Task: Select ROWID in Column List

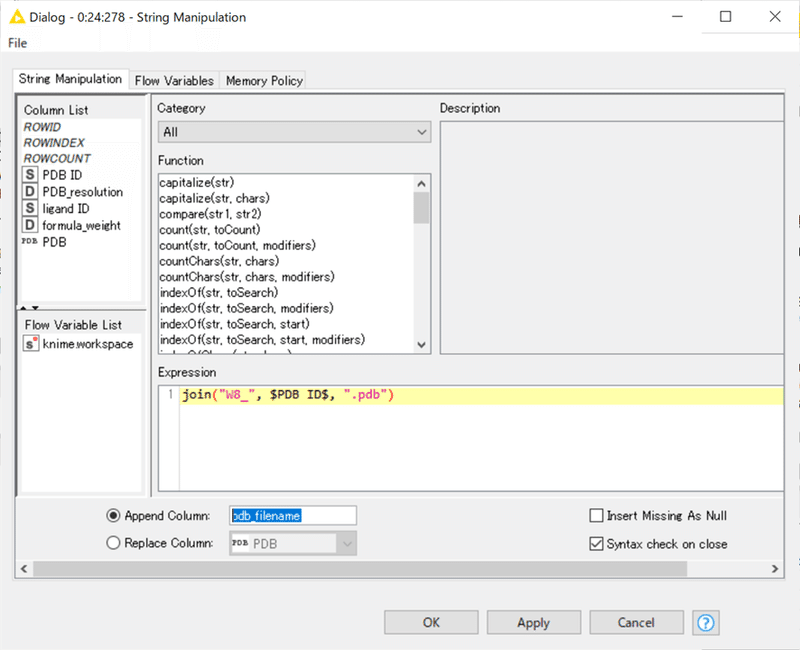Action: (42, 127)
